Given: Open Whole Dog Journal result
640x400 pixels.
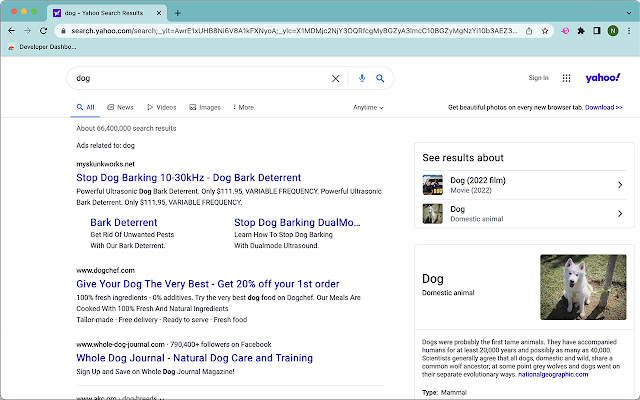Looking at the screenshot, I should click(194, 358).
